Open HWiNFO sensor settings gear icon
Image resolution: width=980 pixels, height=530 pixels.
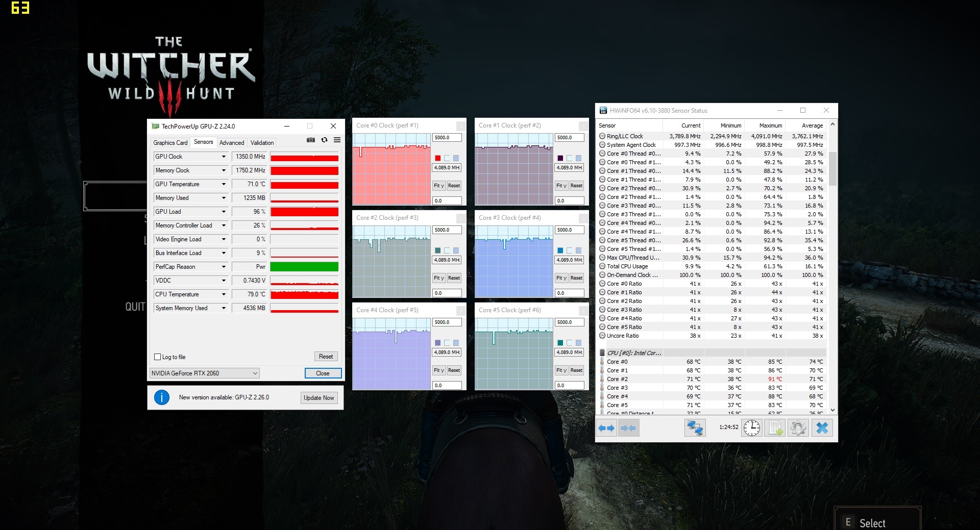(798, 428)
